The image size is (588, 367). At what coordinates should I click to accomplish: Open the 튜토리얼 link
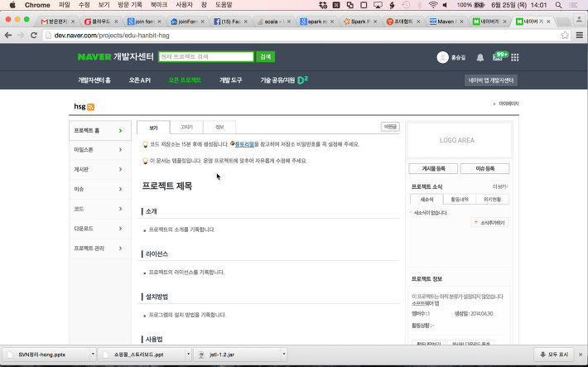244,144
